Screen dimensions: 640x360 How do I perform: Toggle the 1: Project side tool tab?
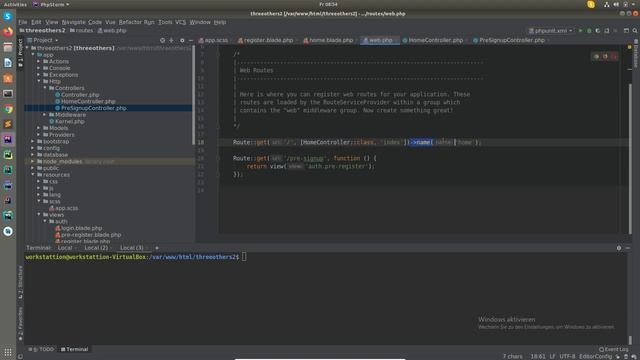pyautogui.click(x=20, y=53)
